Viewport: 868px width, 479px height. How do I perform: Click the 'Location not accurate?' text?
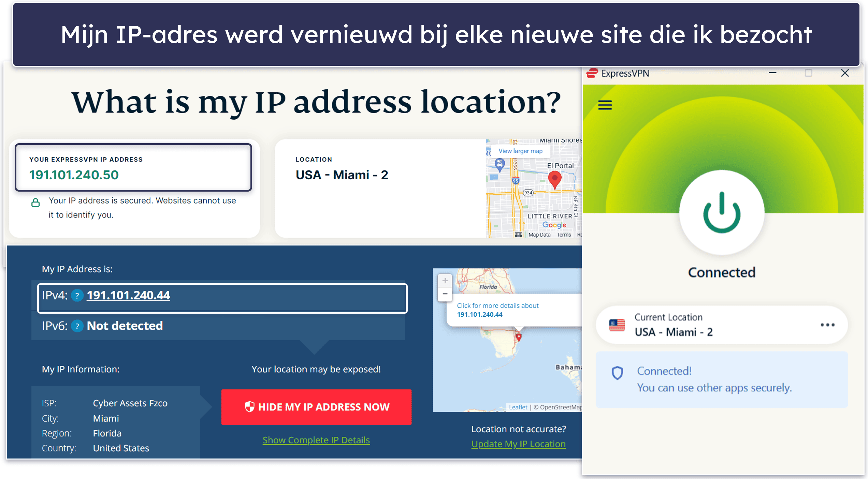tap(518, 429)
